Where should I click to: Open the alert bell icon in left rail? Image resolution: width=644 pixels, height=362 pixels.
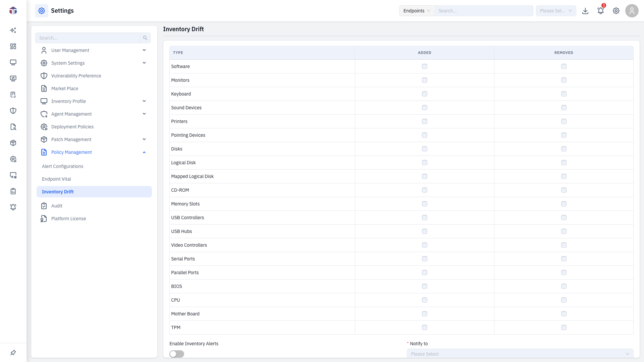coord(13,207)
